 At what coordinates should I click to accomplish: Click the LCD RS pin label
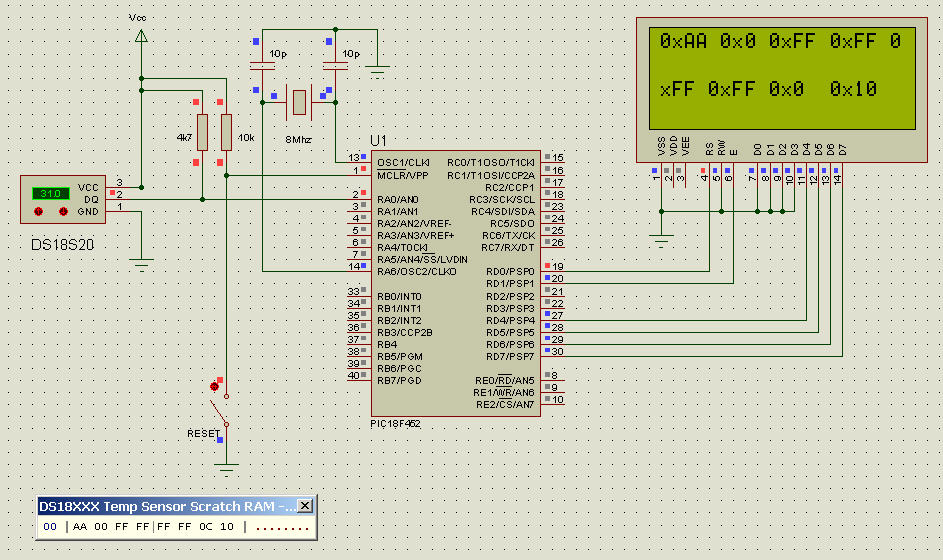[710, 149]
